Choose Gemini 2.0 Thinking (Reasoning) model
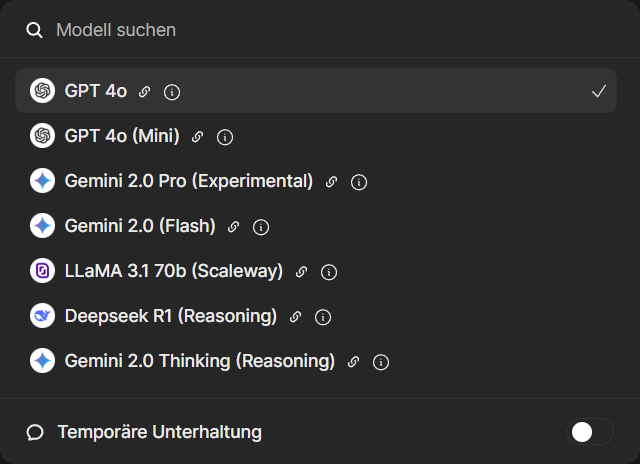The image size is (640, 464). pyautogui.click(x=200, y=361)
